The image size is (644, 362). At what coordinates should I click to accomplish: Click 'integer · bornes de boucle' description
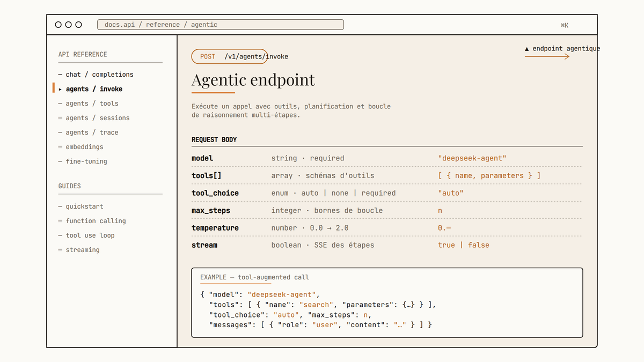(x=327, y=211)
